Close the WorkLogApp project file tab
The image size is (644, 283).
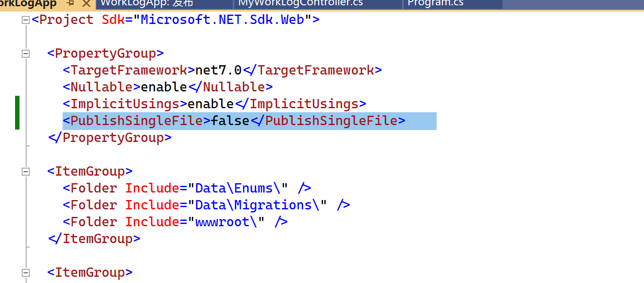87,4
